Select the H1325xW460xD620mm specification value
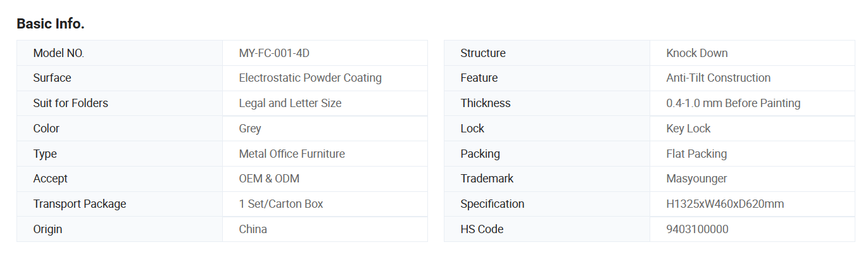 coord(725,204)
